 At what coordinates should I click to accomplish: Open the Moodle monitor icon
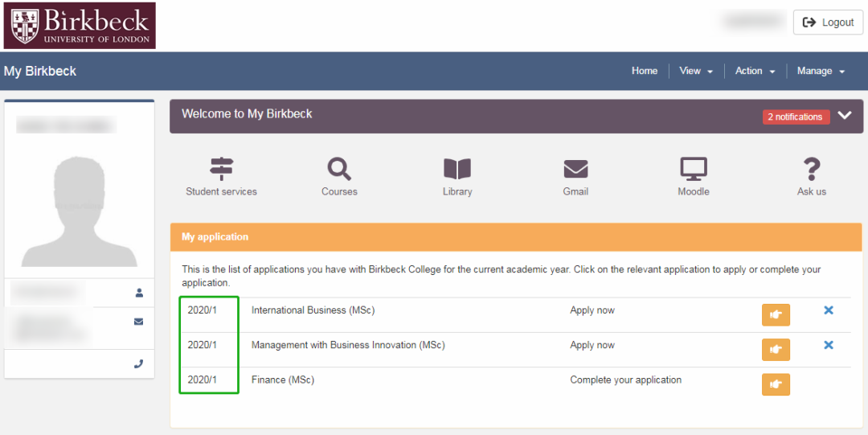(x=694, y=169)
